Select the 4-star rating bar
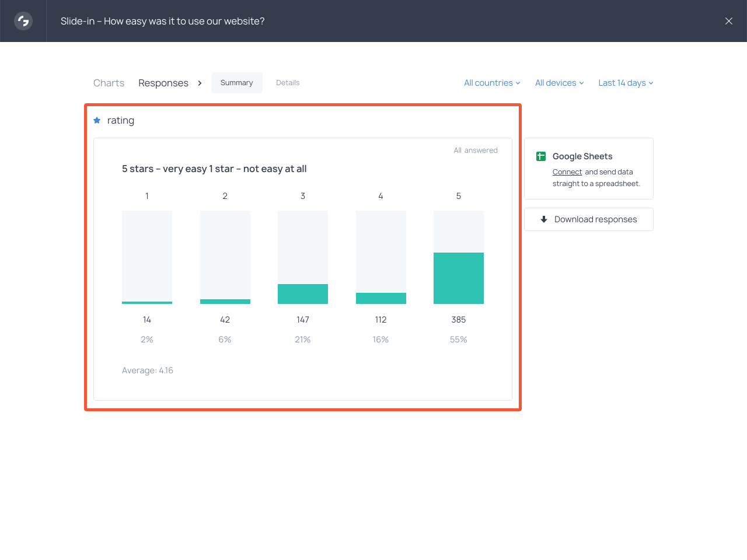The height and width of the screenshot is (560, 747). coord(381,297)
